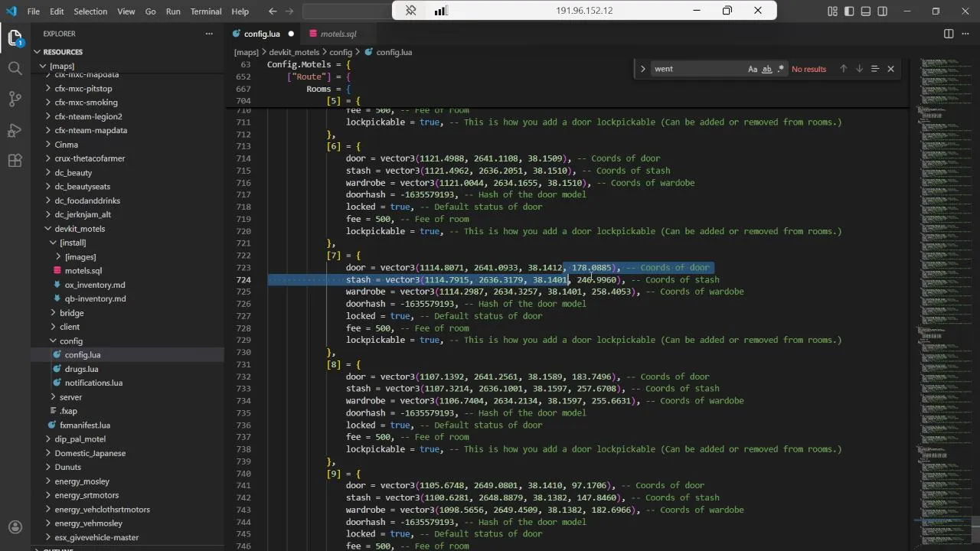Viewport: 980px width, 551px height.
Task: Expand the bridge folder
Action: (x=127, y=313)
